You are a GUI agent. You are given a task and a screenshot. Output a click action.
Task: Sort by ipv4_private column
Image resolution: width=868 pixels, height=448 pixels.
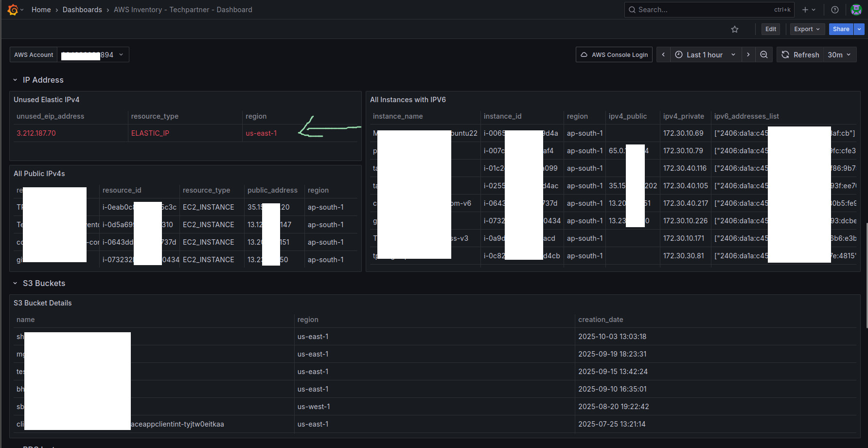[684, 116]
